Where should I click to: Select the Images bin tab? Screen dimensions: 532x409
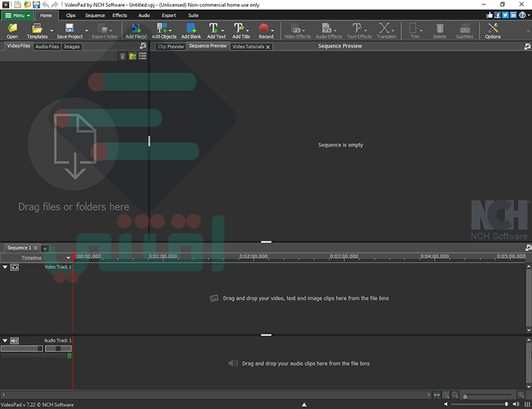pos(71,46)
